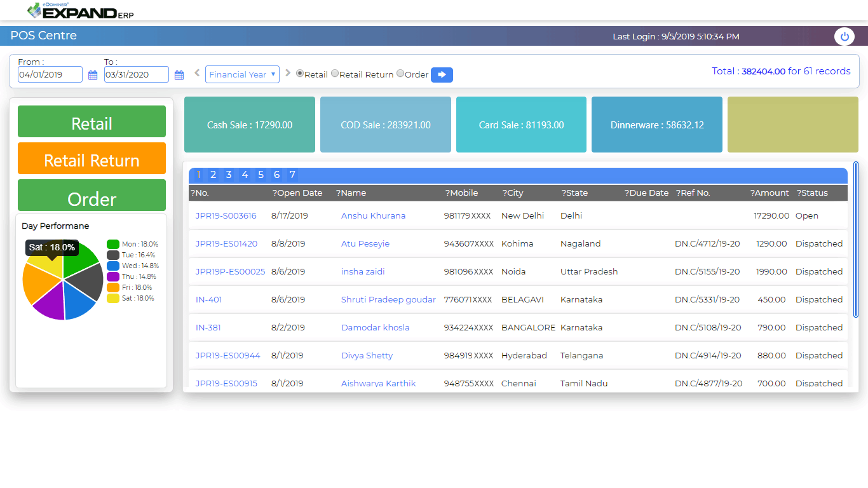Switch to page 2 of results

click(213, 174)
